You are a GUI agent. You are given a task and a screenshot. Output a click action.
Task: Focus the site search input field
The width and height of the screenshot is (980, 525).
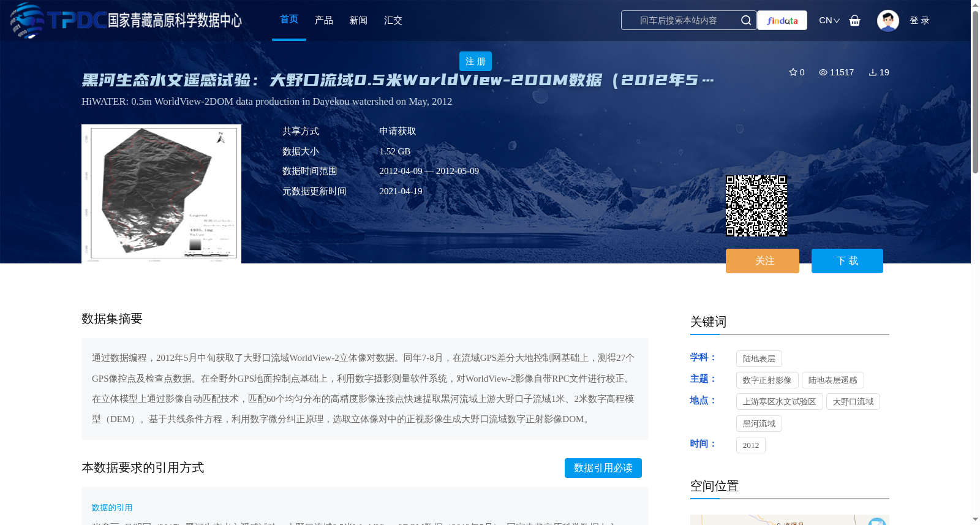pos(679,20)
